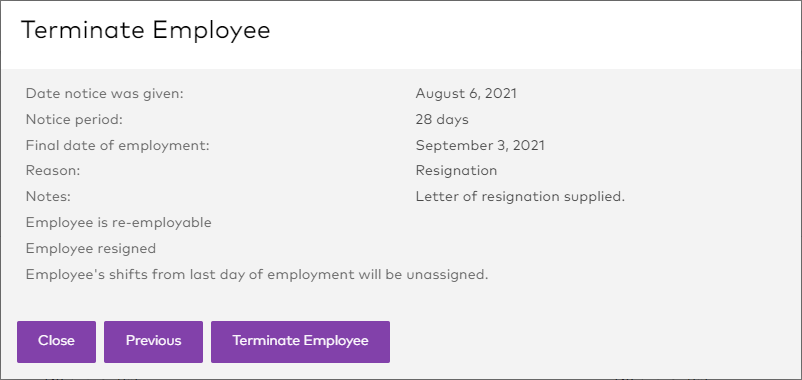Click the 'Letter of resignation supplied.' note
Viewport: 802px width, 380px height.
coord(520,197)
